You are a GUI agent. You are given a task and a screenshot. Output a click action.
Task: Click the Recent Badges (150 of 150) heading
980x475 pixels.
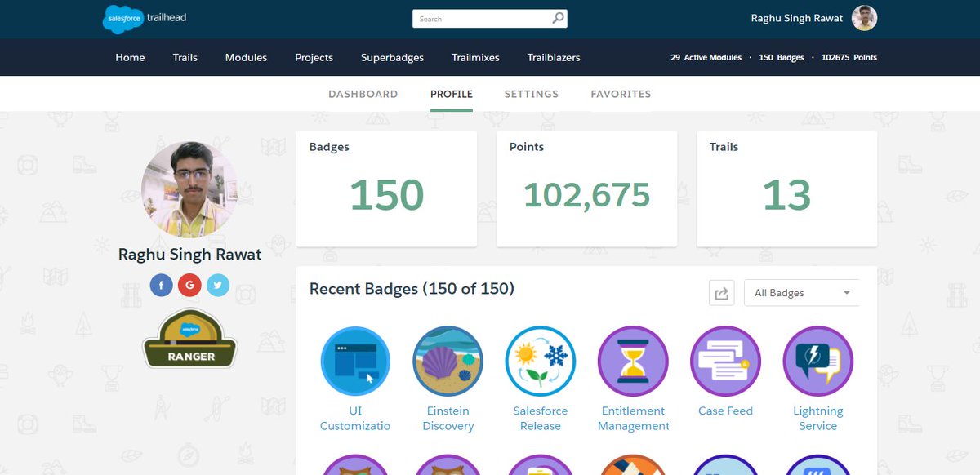coord(412,289)
